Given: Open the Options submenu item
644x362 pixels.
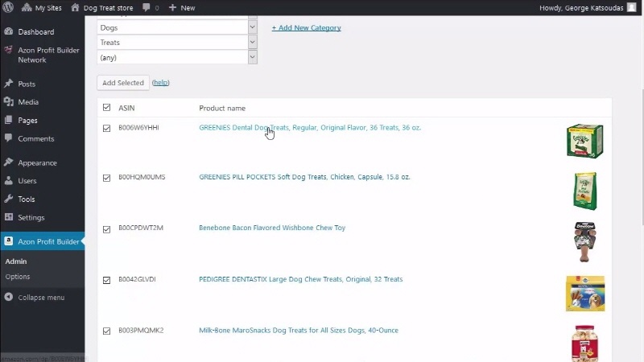Looking at the screenshot, I should pos(18,277).
